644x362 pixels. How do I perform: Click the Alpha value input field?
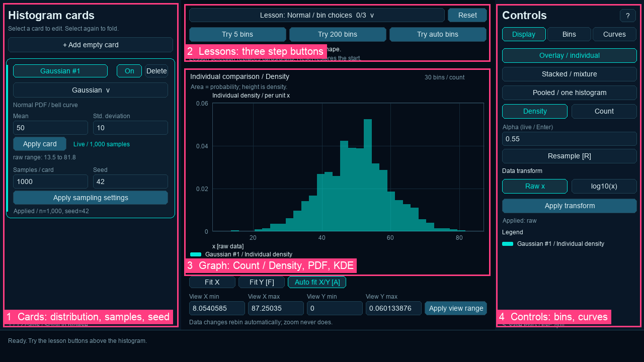(x=570, y=139)
